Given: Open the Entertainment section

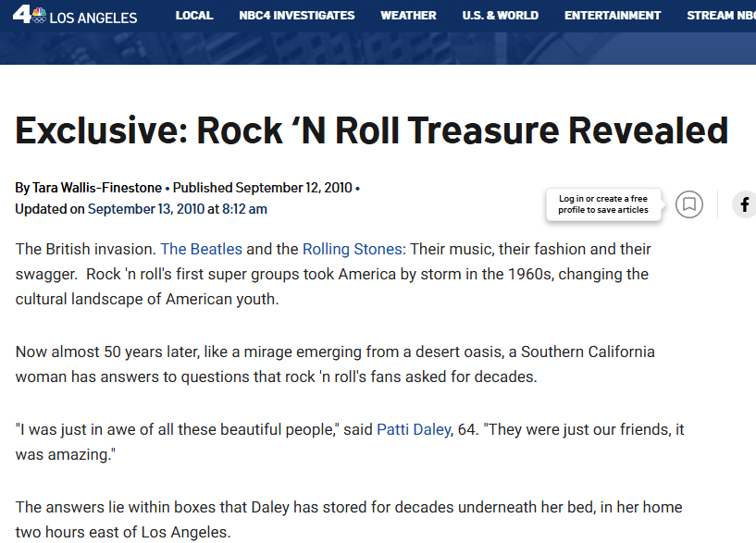Looking at the screenshot, I should [613, 16].
